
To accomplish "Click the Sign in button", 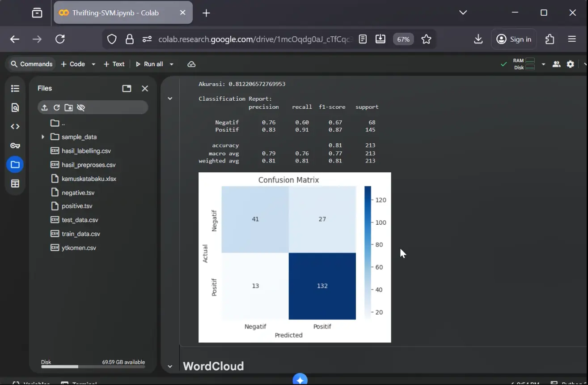I will pyautogui.click(x=513, y=39).
